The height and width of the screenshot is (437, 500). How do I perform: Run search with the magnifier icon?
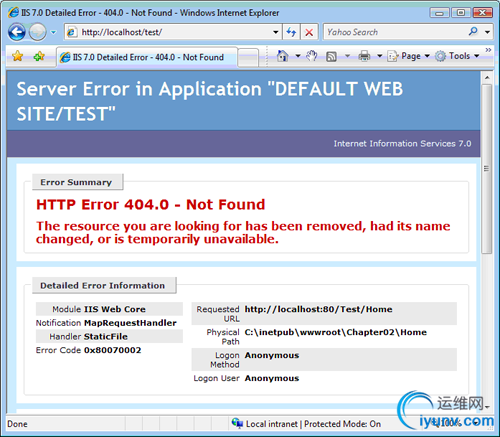(x=473, y=32)
